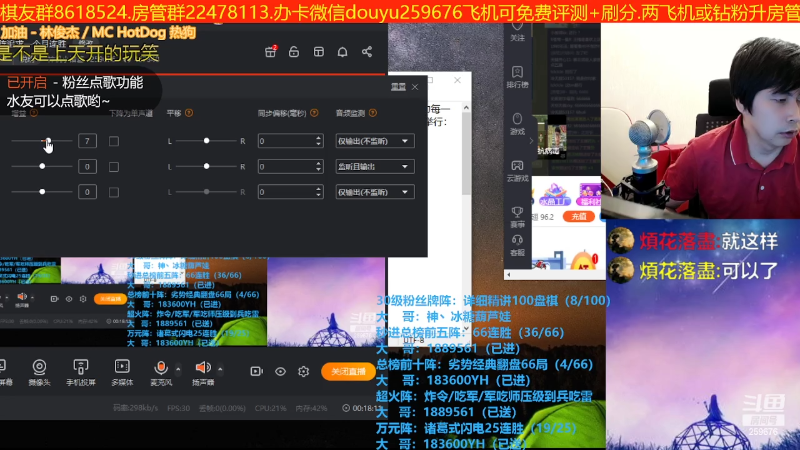Click the CPU:21% status text
The height and width of the screenshot is (450, 800).
(x=270, y=408)
